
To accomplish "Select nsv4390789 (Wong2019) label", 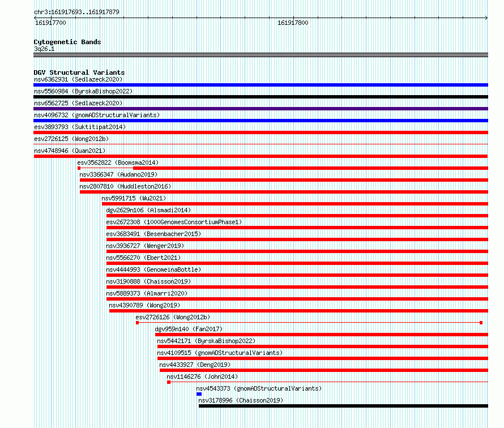I will 144,305.
